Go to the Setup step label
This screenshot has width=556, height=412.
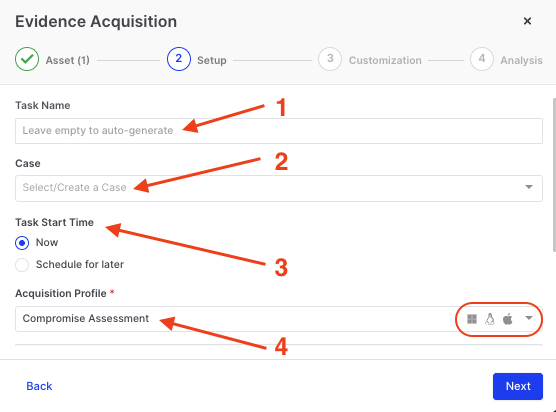212,60
